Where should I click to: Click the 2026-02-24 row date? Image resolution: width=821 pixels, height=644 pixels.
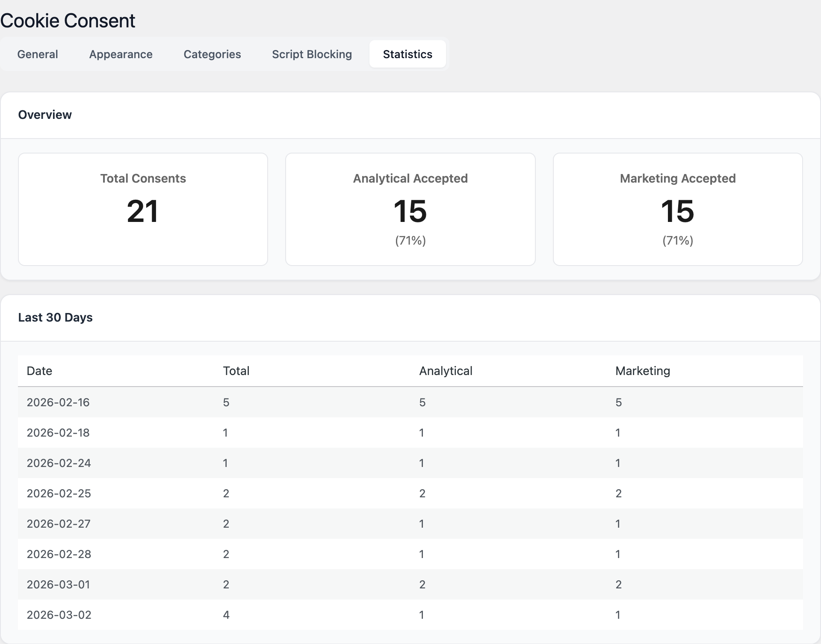point(59,463)
